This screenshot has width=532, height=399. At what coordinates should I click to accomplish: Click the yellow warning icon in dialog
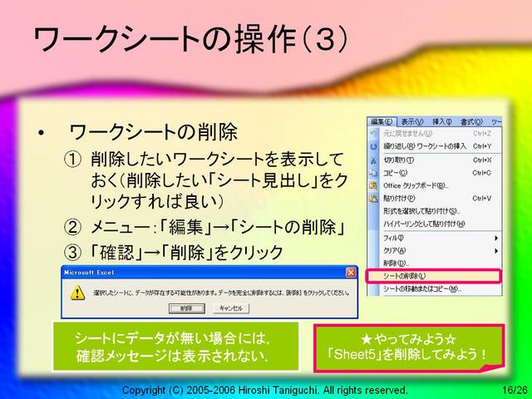pyautogui.click(x=77, y=293)
